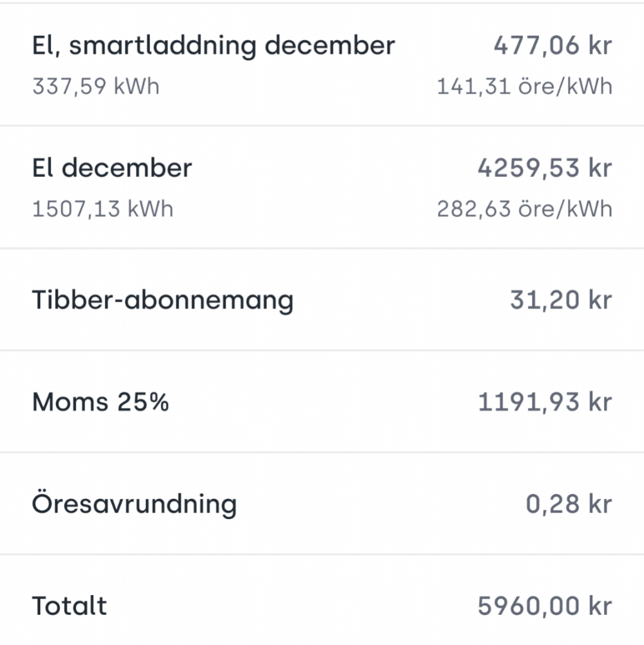Image resolution: width=644 pixels, height=645 pixels.
Task: Tap the 4259,53 kr amount
Action: pyautogui.click(x=545, y=168)
